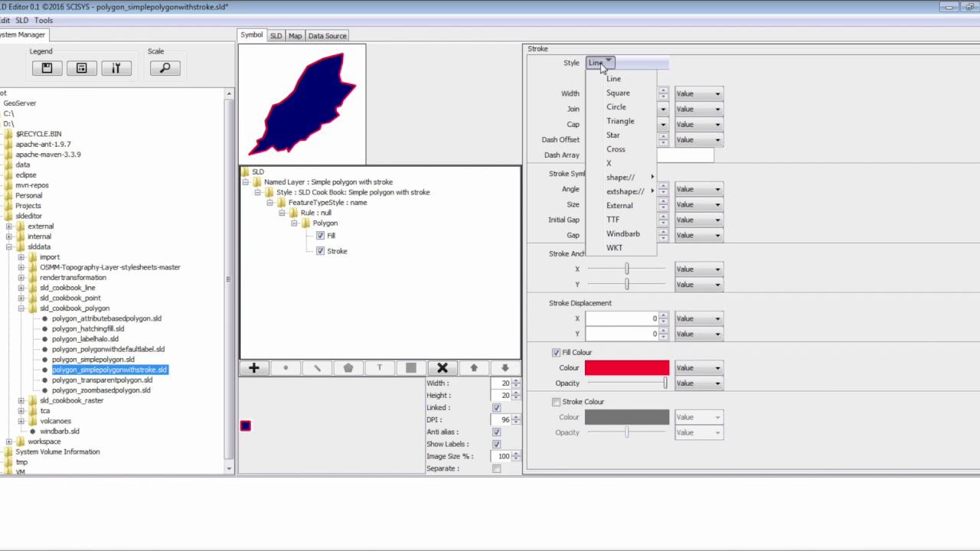Click the add text symbolizer T icon
Viewport: 980px width, 551px height.
[380, 368]
